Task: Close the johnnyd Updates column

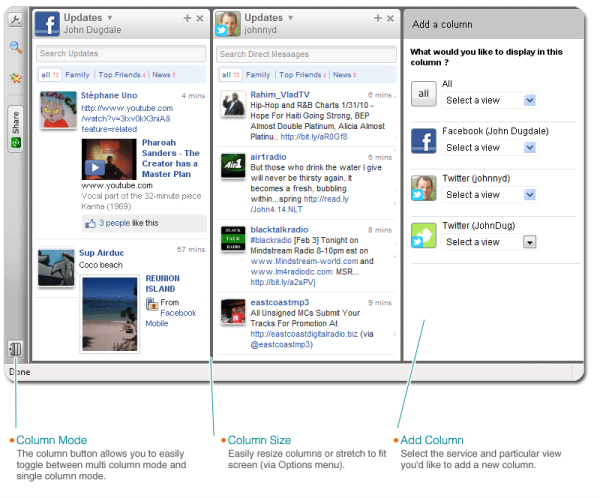Action: (x=390, y=18)
